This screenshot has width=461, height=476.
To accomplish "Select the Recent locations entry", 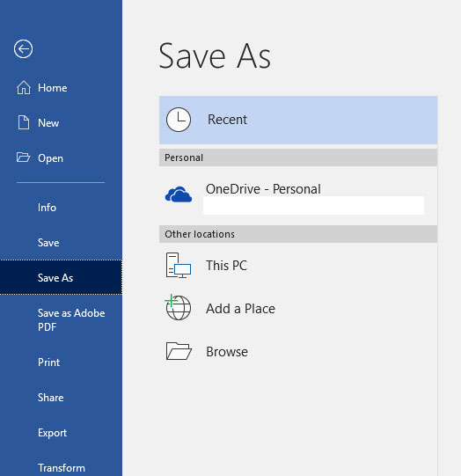I will click(x=298, y=120).
